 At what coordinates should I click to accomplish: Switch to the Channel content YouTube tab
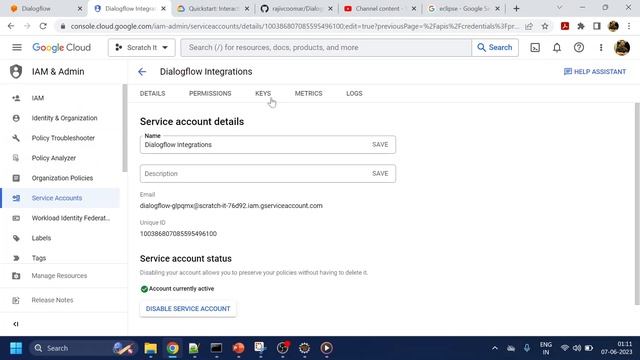380,9
